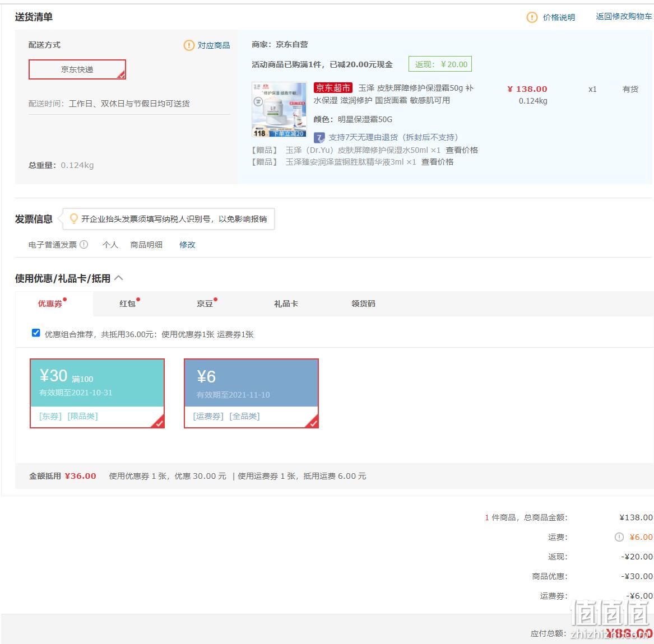This screenshot has height=644, width=654.
Task: Switch to the 红包 tab
Action: click(128, 304)
